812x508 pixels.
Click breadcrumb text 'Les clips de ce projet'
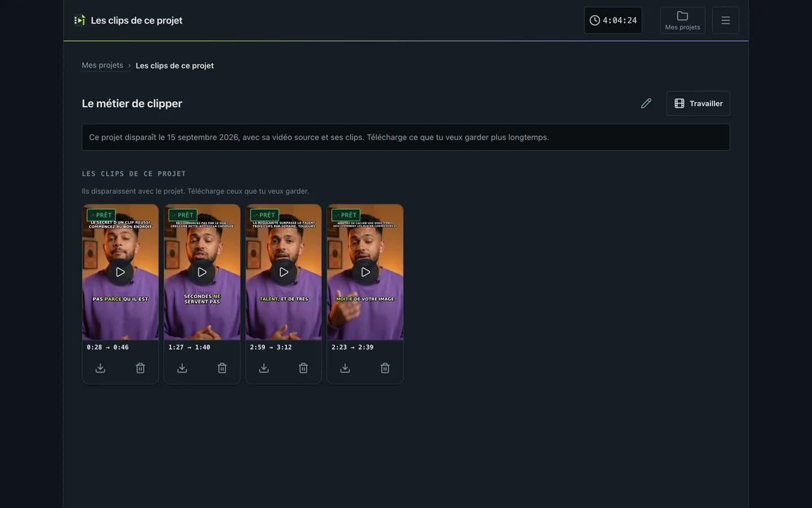tap(175, 65)
